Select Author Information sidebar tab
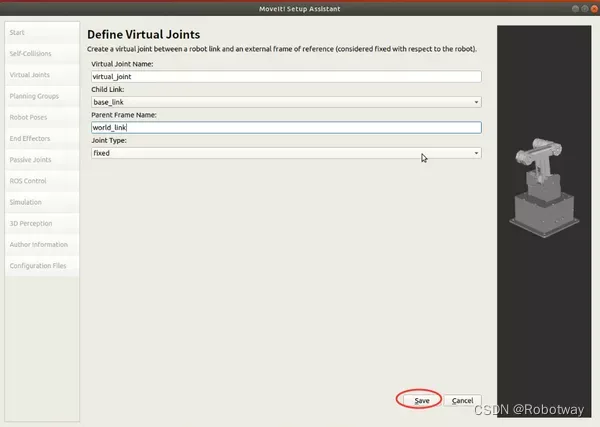This screenshot has height=427, width=600. click(x=42, y=244)
